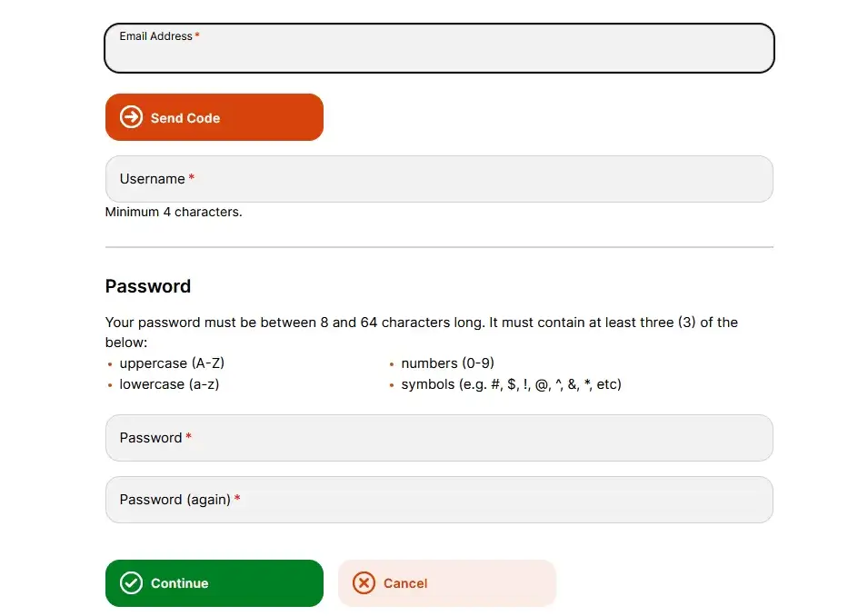Image resolution: width=858 pixels, height=616 pixels.
Task: Click the Send Code button label
Action: (185, 118)
